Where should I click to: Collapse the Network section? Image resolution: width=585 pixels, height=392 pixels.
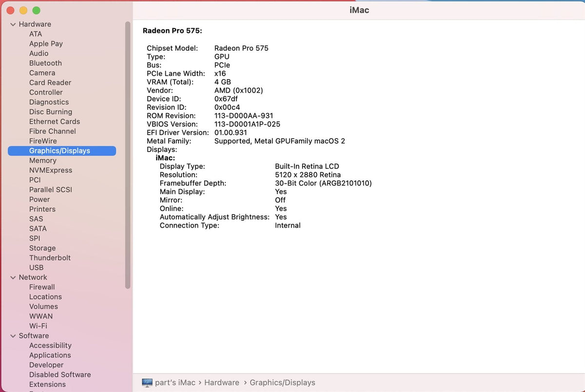point(12,277)
